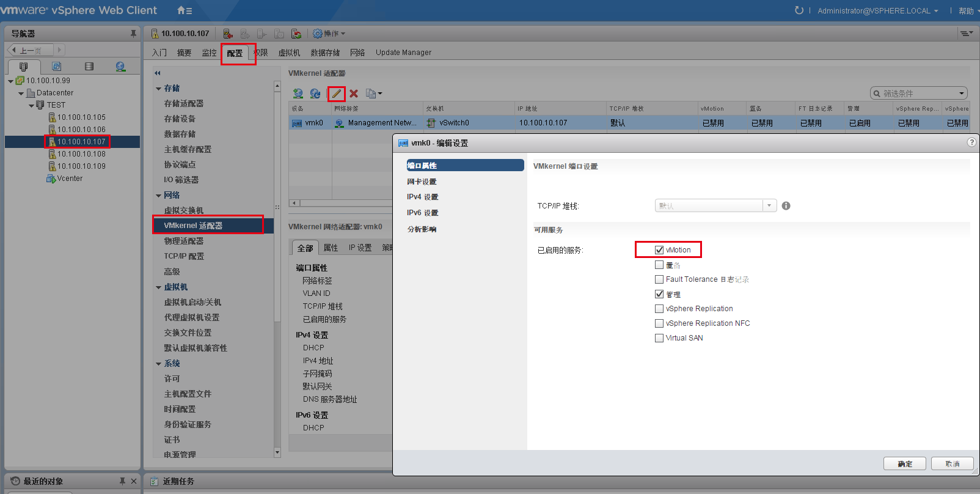Click the vmk0 adapter icon in table row
Viewport: 980px width, 494px height.
[x=297, y=123]
